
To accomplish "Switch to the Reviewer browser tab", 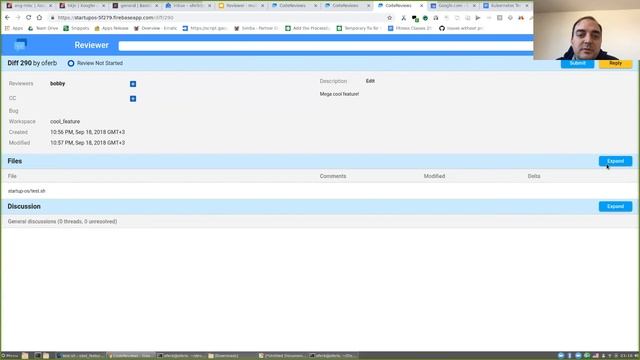I will point(241,6).
